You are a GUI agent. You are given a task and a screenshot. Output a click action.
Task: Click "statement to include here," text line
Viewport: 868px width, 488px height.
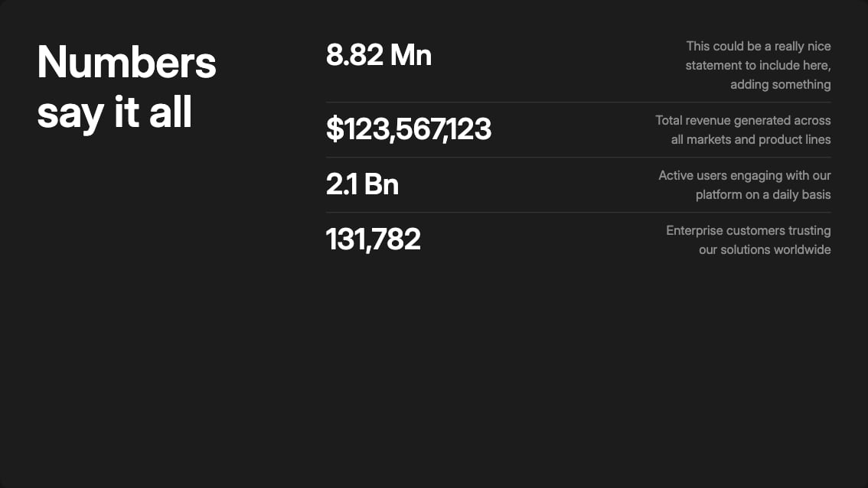(x=758, y=65)
